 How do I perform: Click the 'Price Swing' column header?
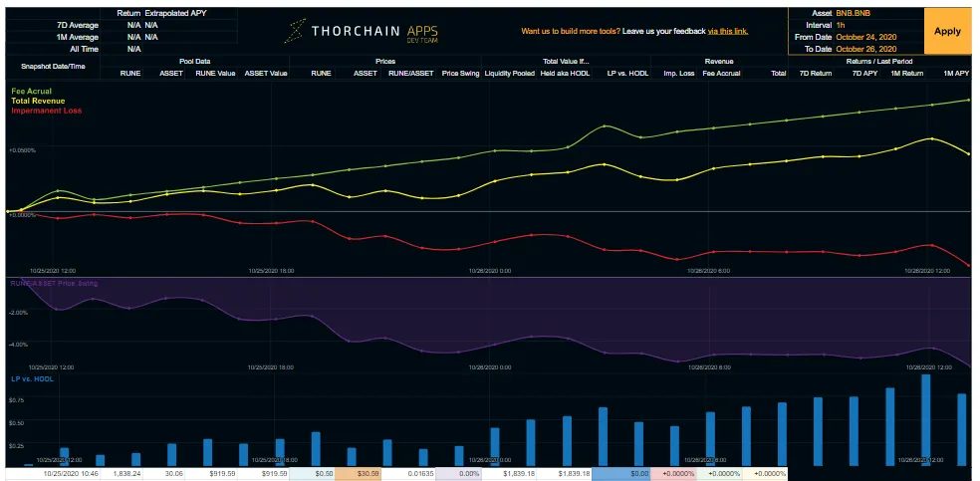click(460, 73)
